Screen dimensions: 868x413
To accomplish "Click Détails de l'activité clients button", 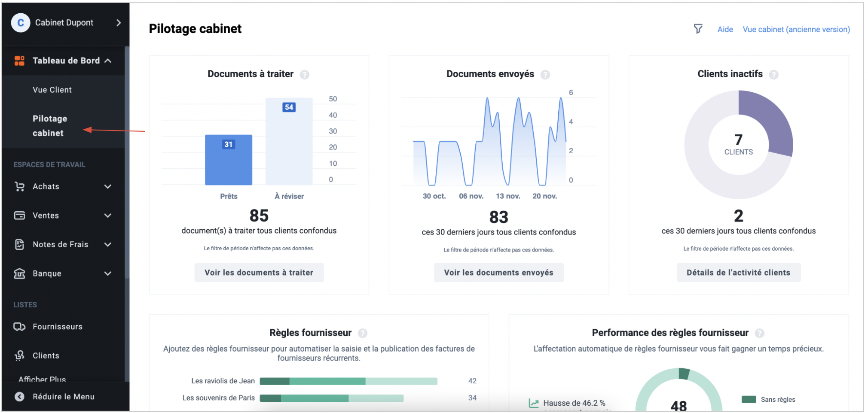I will (x=738, y=273).
